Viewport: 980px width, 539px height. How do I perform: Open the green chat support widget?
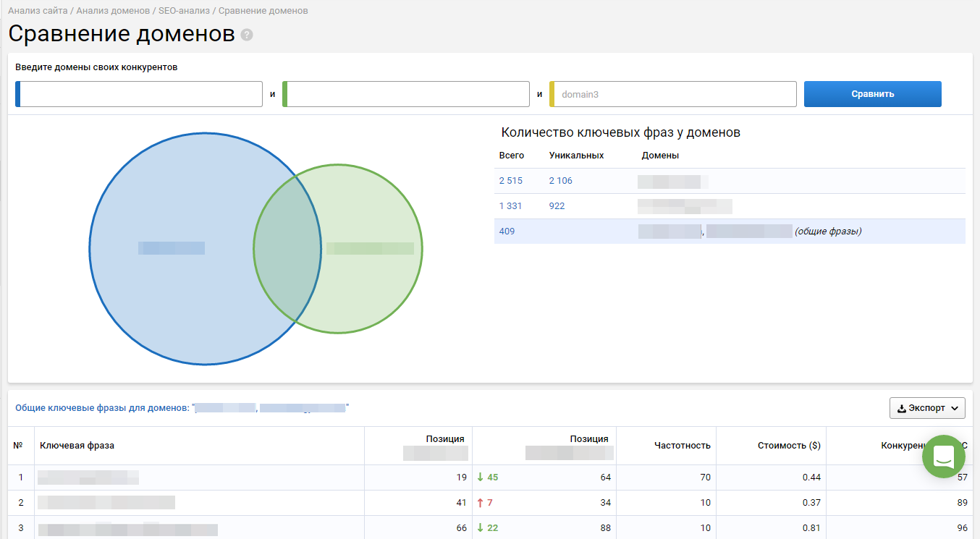944,457
